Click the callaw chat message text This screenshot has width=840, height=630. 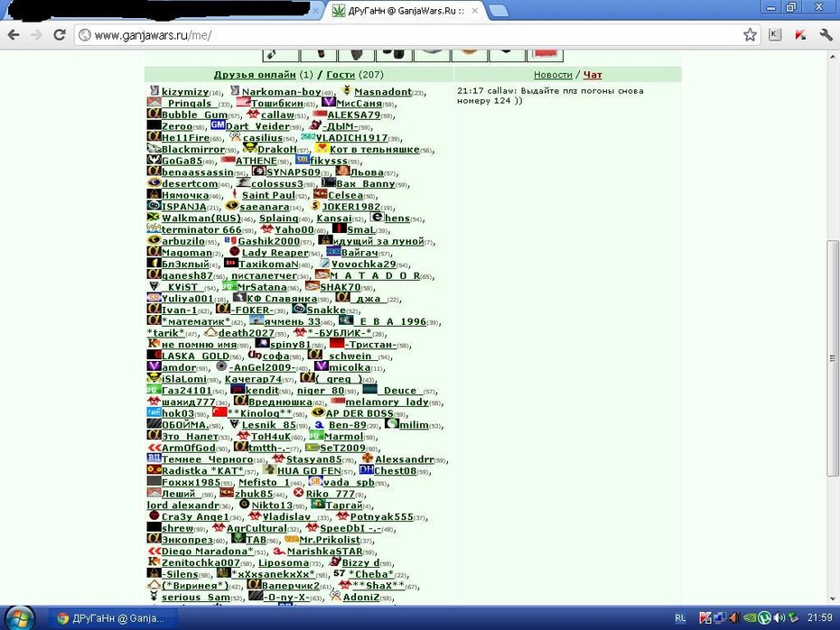point(550,96)
